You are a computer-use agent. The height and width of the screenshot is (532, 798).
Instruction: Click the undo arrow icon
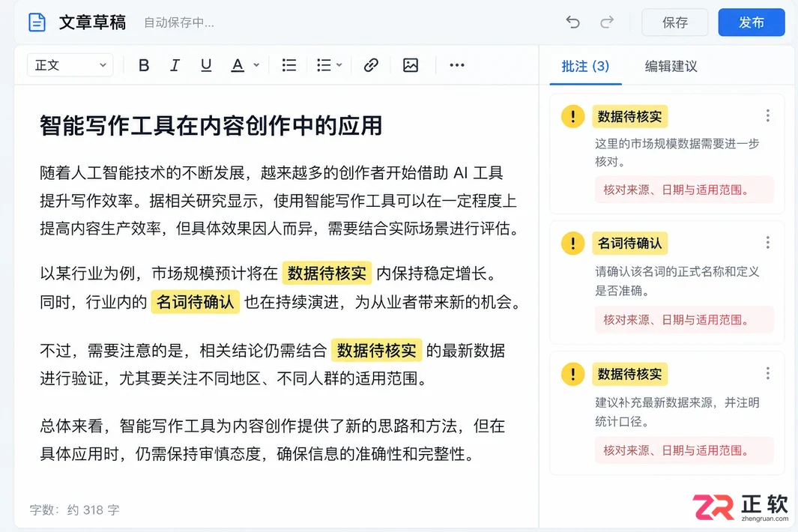click(x=572, y=22)
